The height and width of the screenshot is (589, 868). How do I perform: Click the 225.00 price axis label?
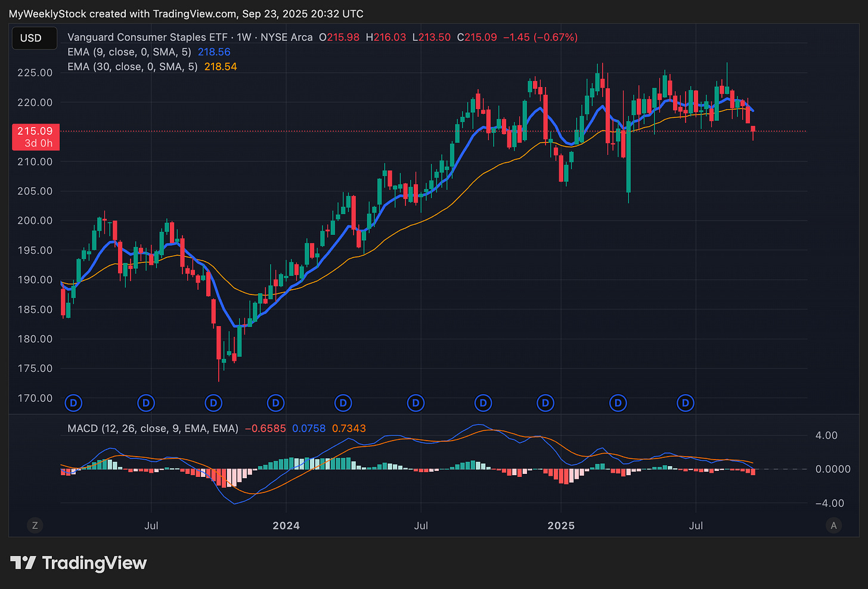(x=35, y=73)
